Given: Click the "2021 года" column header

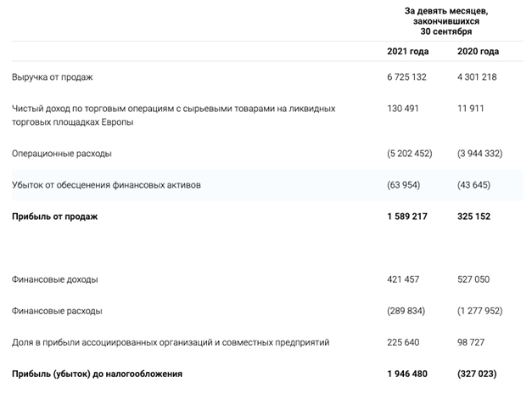Looking at the screenshot, I should tap(408, 52).
